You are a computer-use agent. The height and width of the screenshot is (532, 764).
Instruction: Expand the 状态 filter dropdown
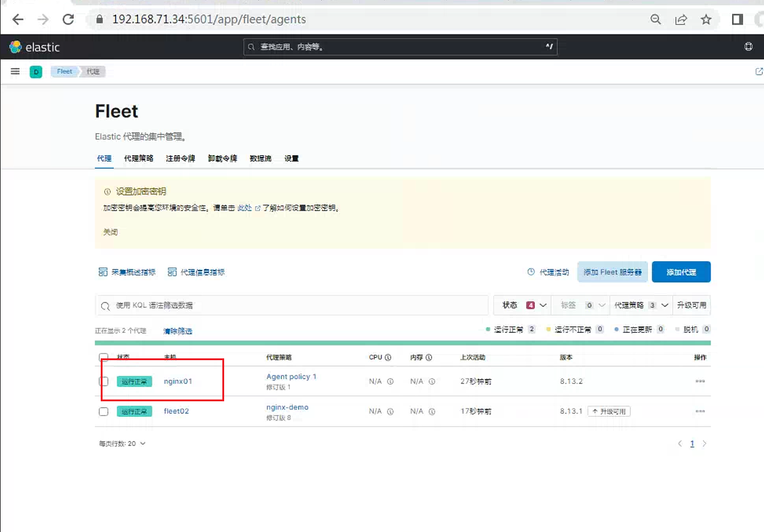[x=523, y=305]
